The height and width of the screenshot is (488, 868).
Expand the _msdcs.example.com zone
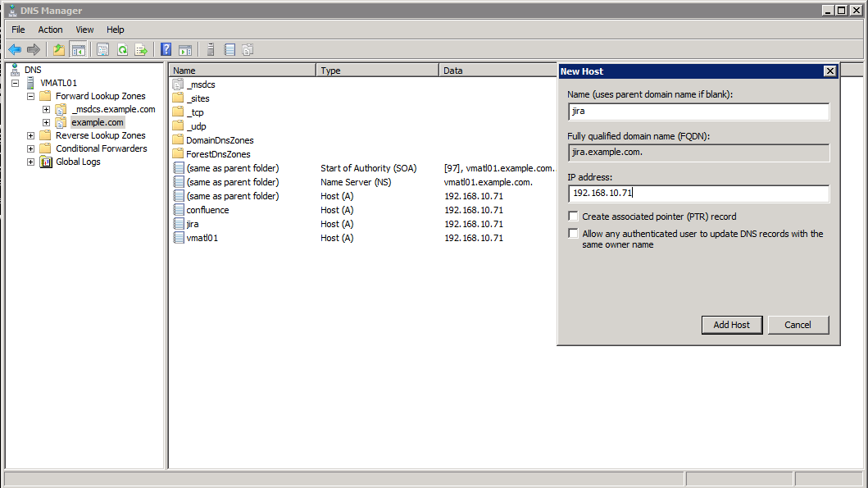click(47, 110)
